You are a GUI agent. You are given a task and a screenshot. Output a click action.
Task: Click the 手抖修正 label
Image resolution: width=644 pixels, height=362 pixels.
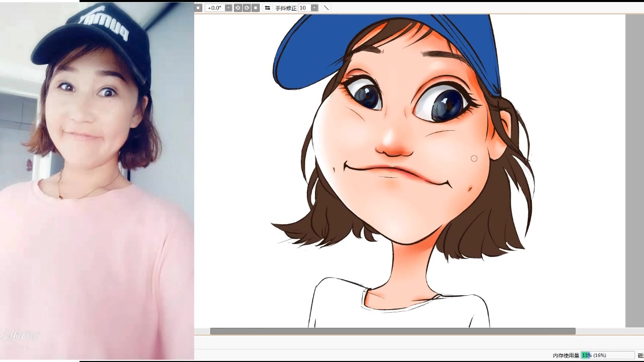(x=286, y=8)
